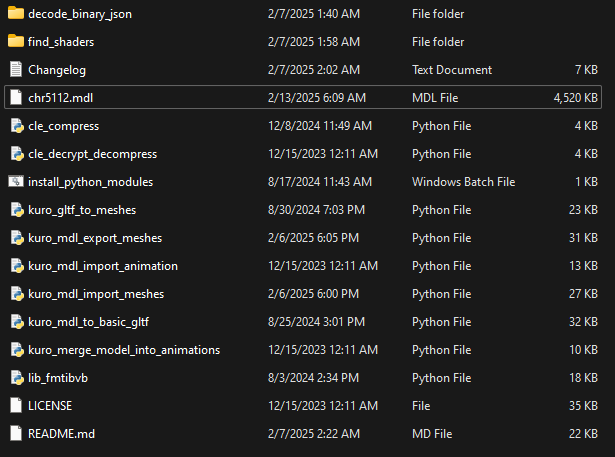Screen dimensions: 615x457
Task: Select the kuro_gltf_to_meshes file name
Action: pyautogui.click(x=82, y=210)
